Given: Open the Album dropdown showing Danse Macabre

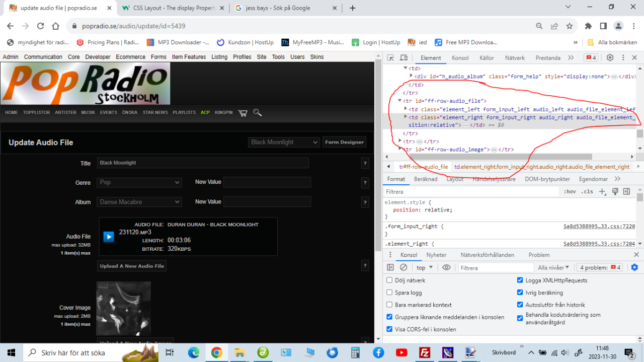Looking at the screenshot, I should [x=139, y=202].
